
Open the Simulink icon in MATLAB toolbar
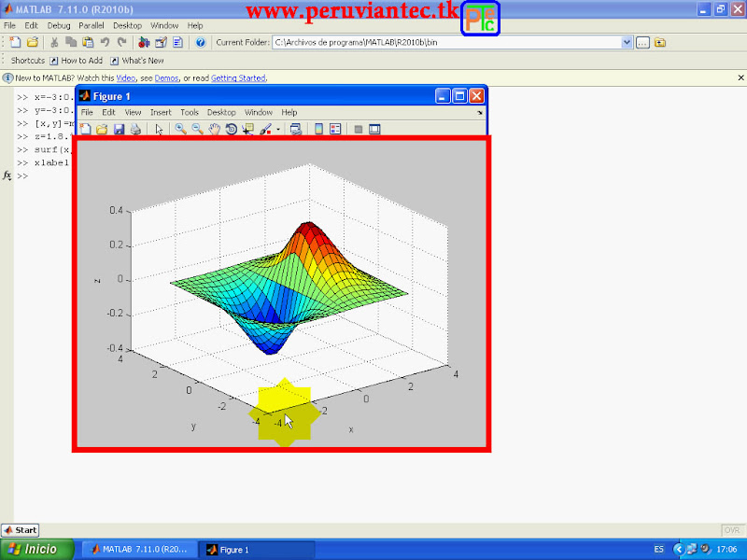coord(144,42)
